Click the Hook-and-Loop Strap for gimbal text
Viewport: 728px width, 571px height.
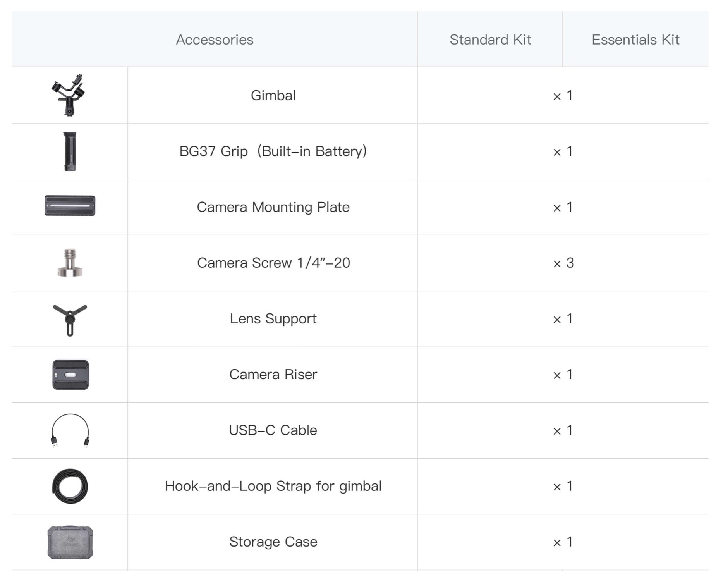(x=273, y=486)
